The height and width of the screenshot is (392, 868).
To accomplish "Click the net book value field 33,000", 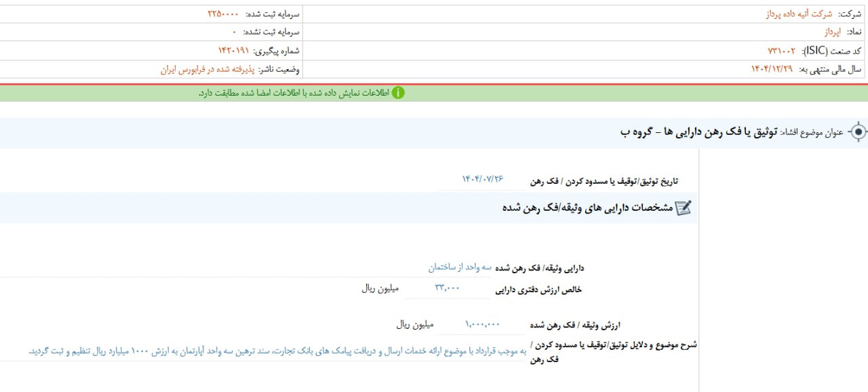I will 448,288.
